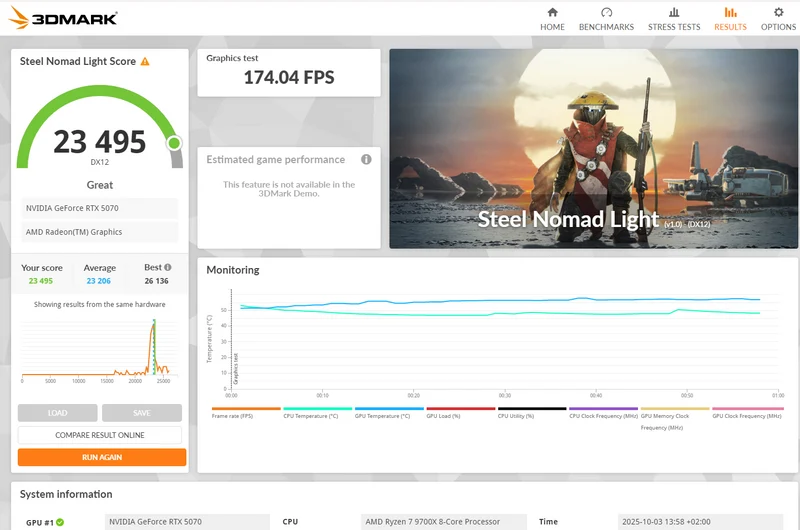Click the Run Again button
The image size is (800, 530).
(x=102, y=457)
